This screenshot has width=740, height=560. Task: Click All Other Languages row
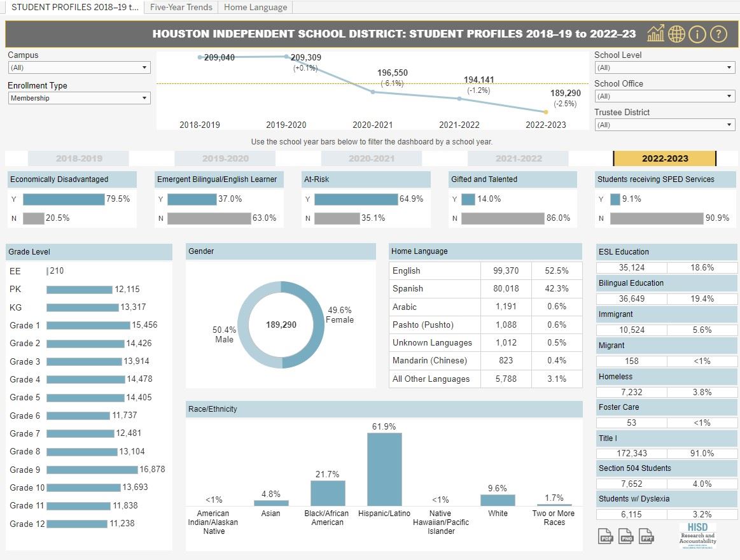(x=485, y=379)
